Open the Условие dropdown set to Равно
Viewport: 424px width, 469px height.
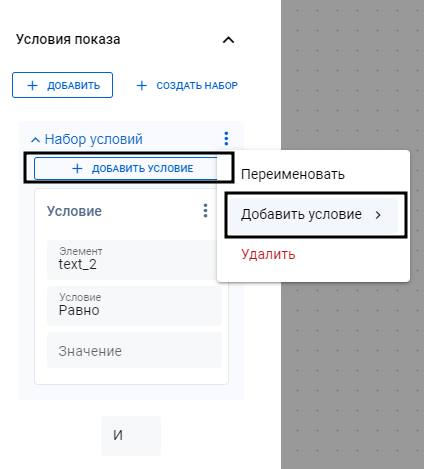(134, 306)
